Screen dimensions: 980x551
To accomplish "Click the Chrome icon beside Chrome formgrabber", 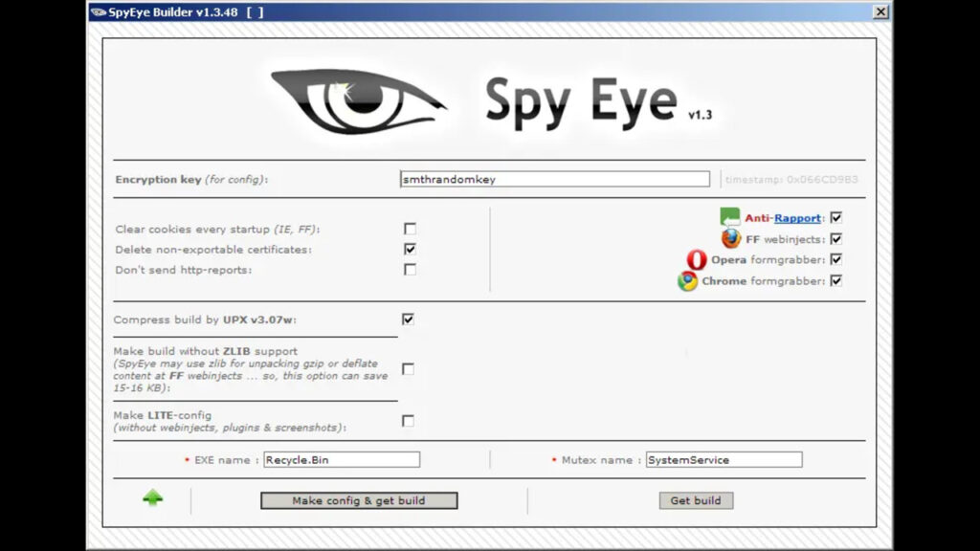I will (x=687, y=281).
